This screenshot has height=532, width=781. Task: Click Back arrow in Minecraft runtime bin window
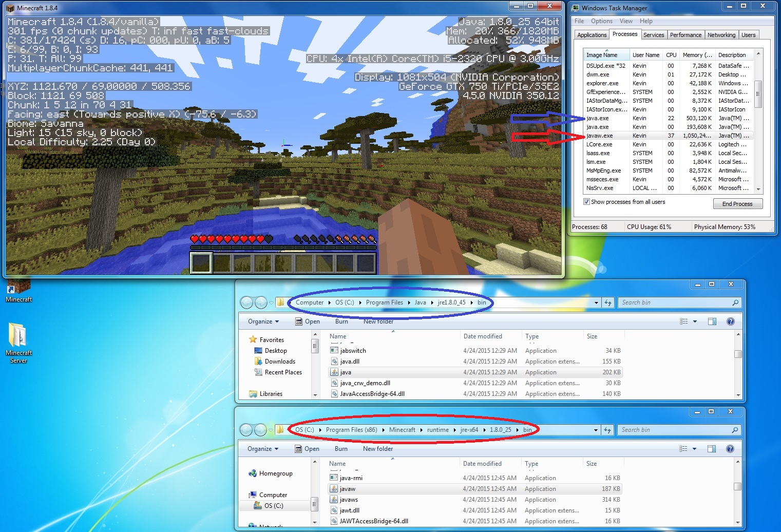pyautogui.click(x=246, y=430)
